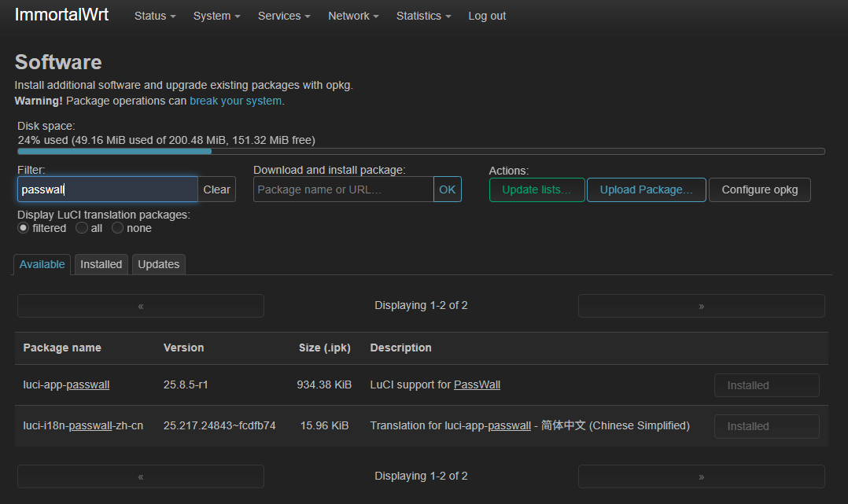Image resolution: width=848 pixels, height=504 pixels.
Task: Expand the Network menu
Action: 353,16
